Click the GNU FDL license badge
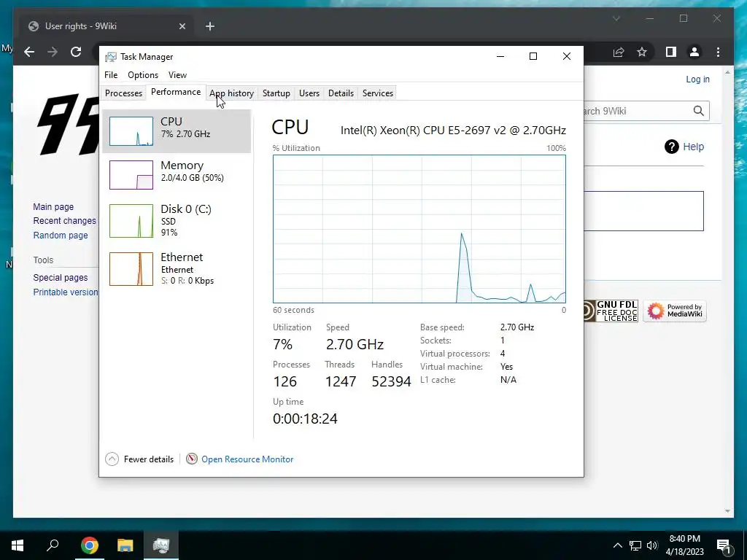This screenshot has height=560, width=747. pos(611,311)
